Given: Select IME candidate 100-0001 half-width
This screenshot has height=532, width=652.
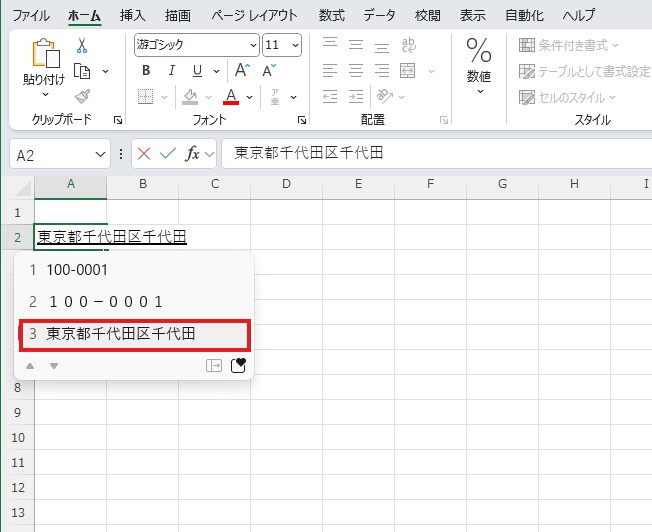Looking at the screenshot, I should (134, 270).
